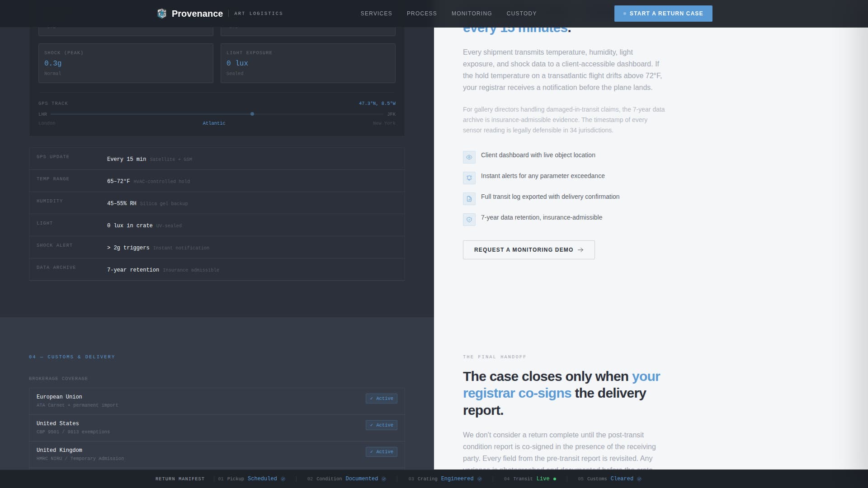
Task: Go to the Monitoring nav link
Action: tap(472, 14)
